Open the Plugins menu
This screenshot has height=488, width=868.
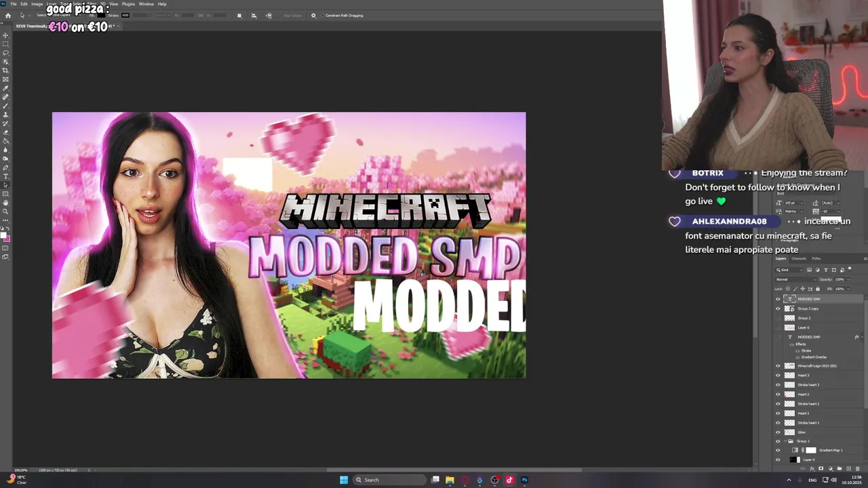point(128,4)
